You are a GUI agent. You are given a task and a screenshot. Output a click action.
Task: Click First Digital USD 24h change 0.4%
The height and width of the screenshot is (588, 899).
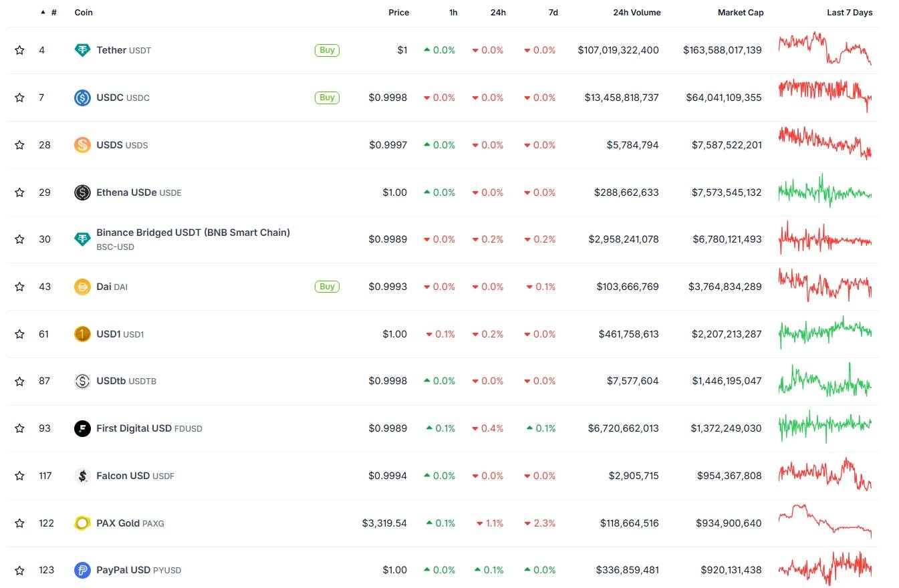[488, 428]
